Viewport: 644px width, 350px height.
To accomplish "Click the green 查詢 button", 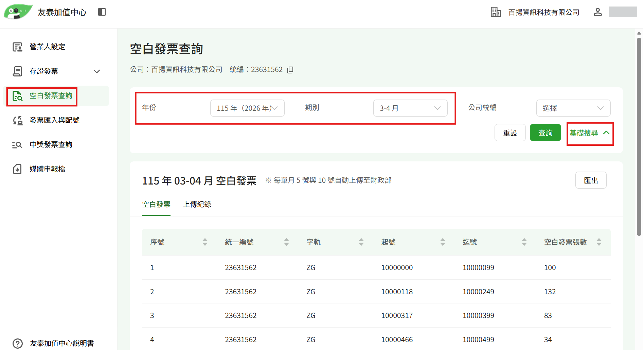I will pos(545,133).
